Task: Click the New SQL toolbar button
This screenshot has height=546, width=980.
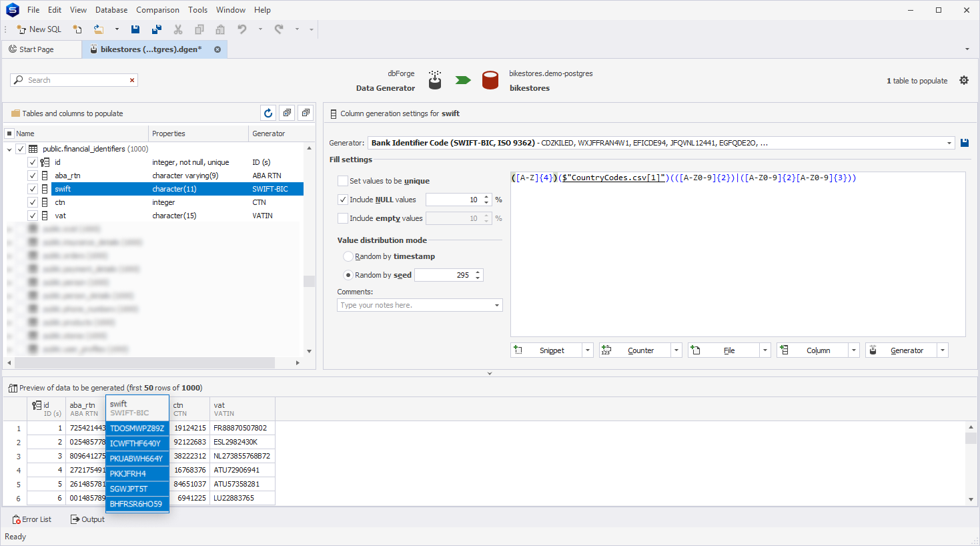Action: pos(39,29)
